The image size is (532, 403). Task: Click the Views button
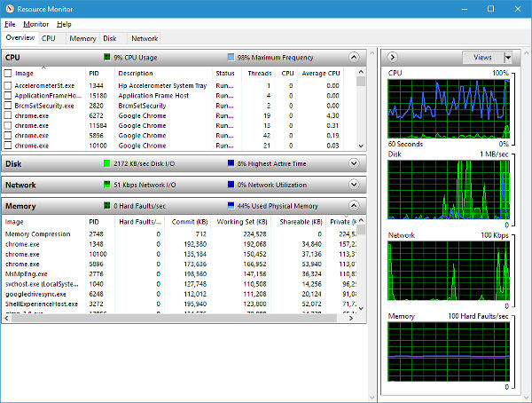tap(483, 58)
